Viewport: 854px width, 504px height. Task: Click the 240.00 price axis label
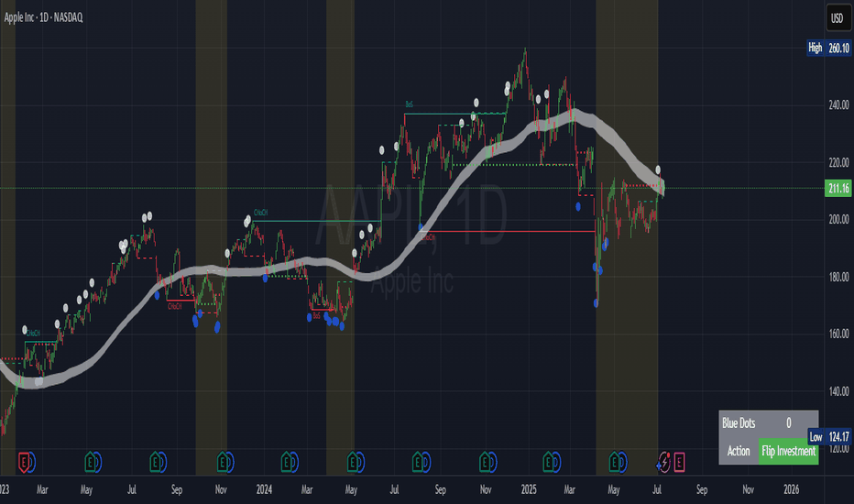coord(838,104)
